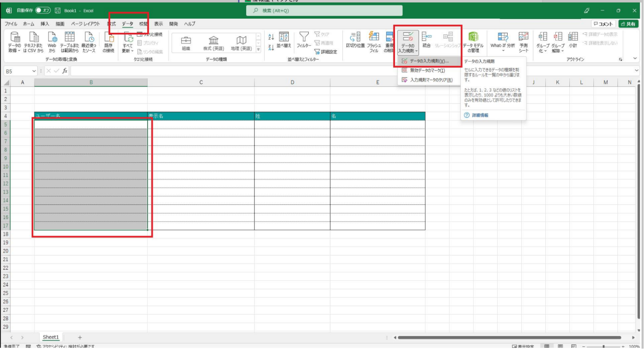
Task: Choose 入力規則マークのクリア(R) menu item
Action: click(429, 80)
